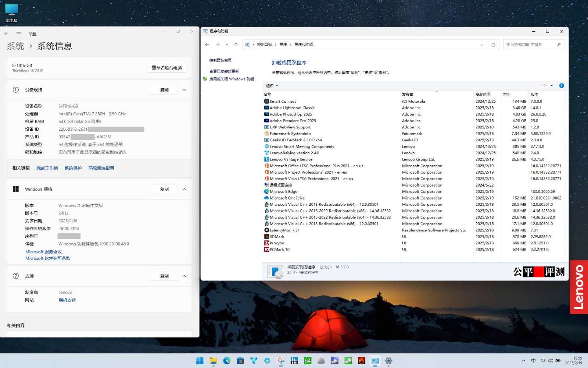Show hidden system tray icons
Image resolution: width=588 pixels, height=368 pixels.
point(524,361)
